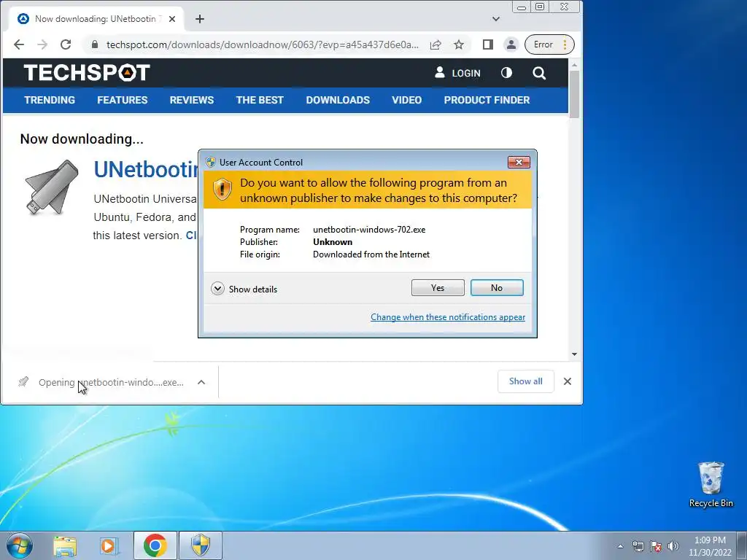Click the volume speaker icon
The image size is (747, 560).
[673, 546]
